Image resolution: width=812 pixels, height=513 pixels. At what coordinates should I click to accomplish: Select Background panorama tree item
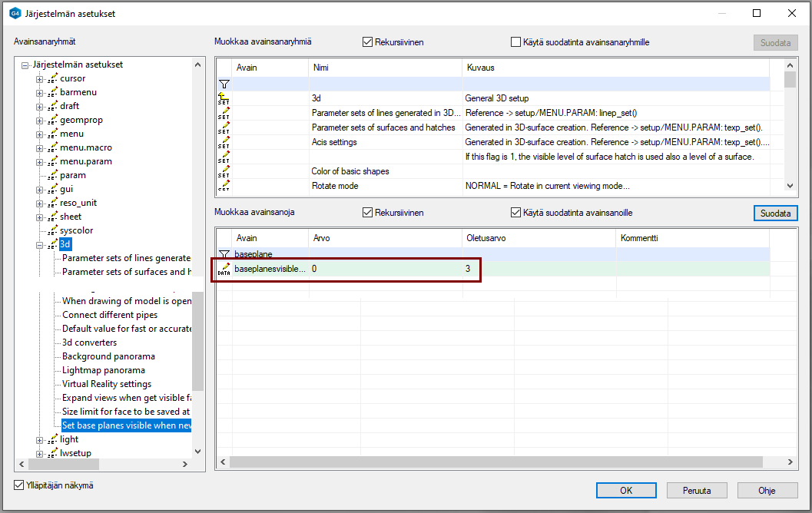(x=108, y=356)
